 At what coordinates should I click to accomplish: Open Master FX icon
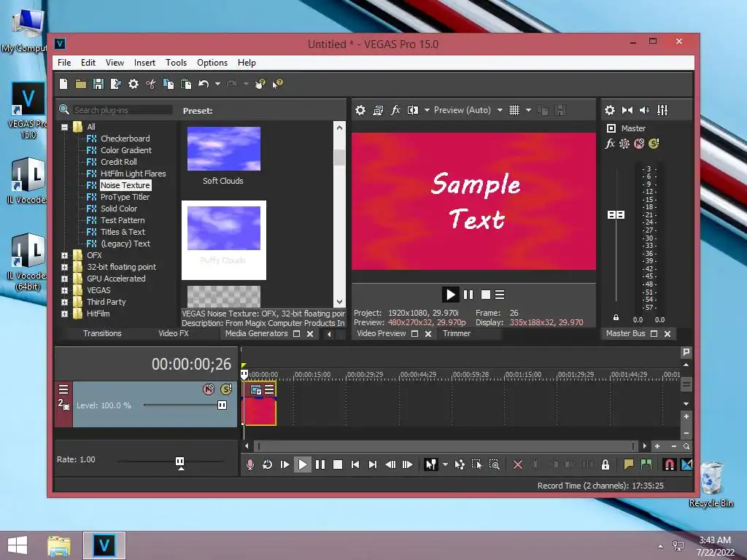[x=610, y=144]
